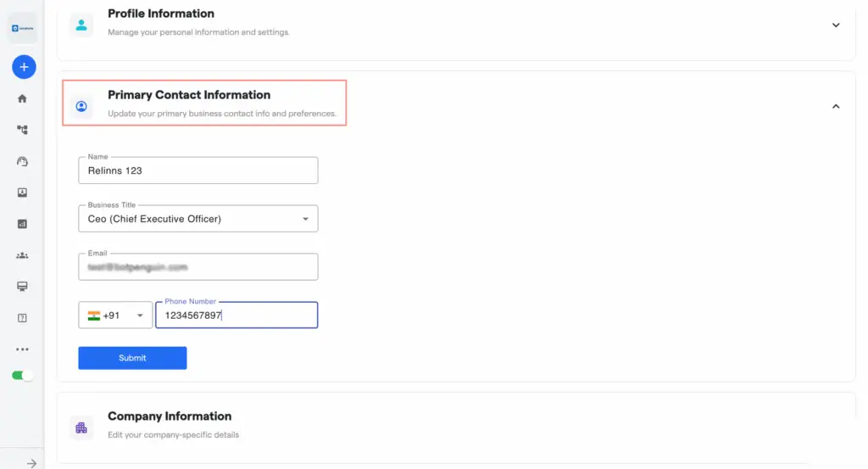Toggle the green switch in sidebar
The image size is (868, 469).
23,376
